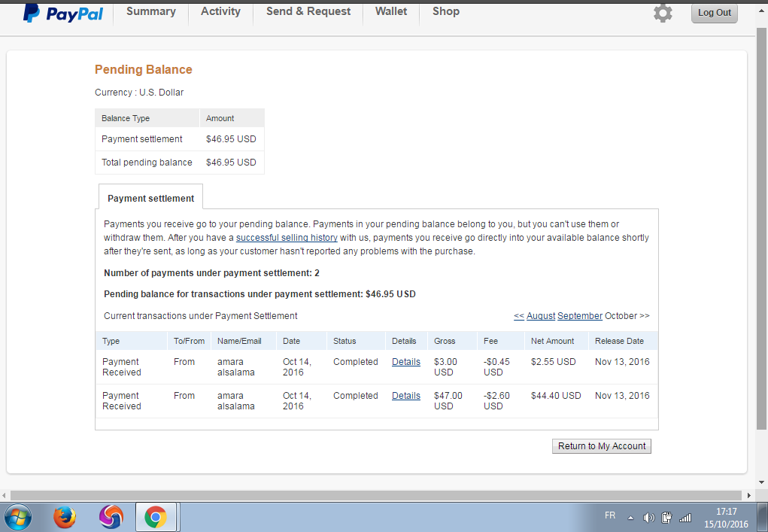The height and width of the screenshot is (532, 768).
Task: Click the << previous months link
Action: click(519, 316)
